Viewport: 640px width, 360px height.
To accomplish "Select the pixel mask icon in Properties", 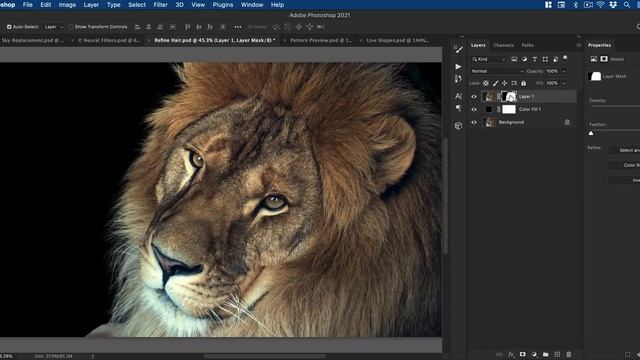I will pyautogui.click(x=593, y=59).
